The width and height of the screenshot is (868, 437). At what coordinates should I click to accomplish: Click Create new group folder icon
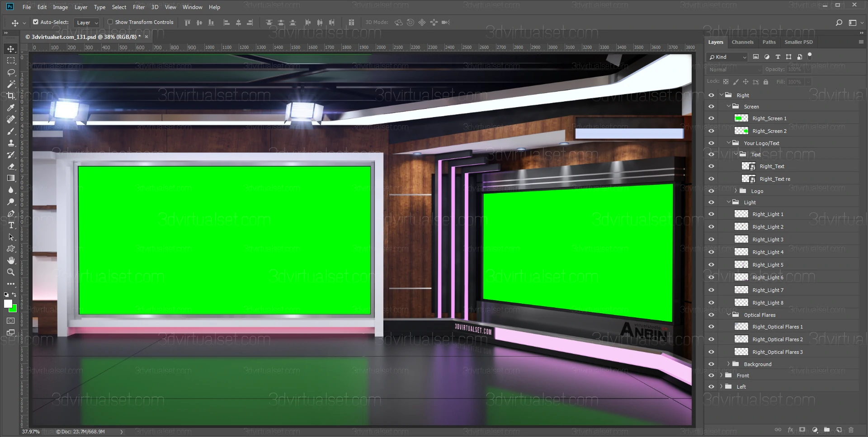[826, 430]
